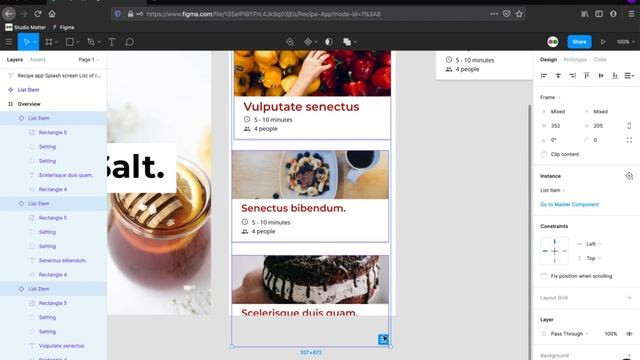
Task: Switch to the Prototype tab
Action: click(x=575, y=60)
